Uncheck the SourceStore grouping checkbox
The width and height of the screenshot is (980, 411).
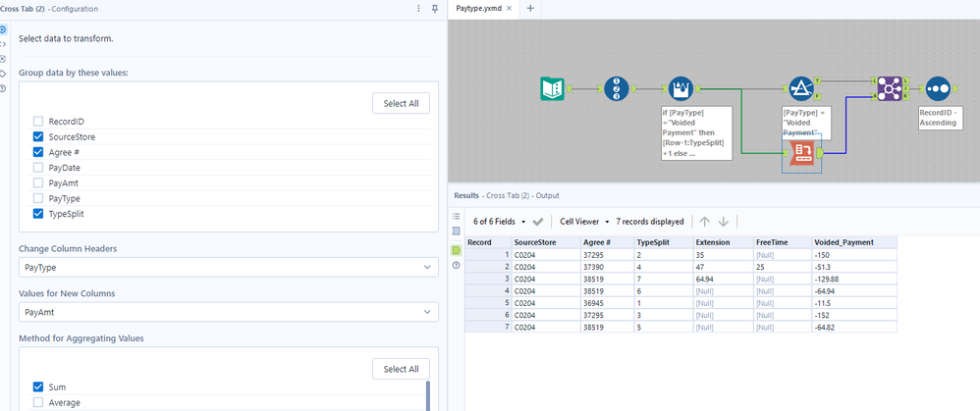pyautogui.click(x=38, y=136)
